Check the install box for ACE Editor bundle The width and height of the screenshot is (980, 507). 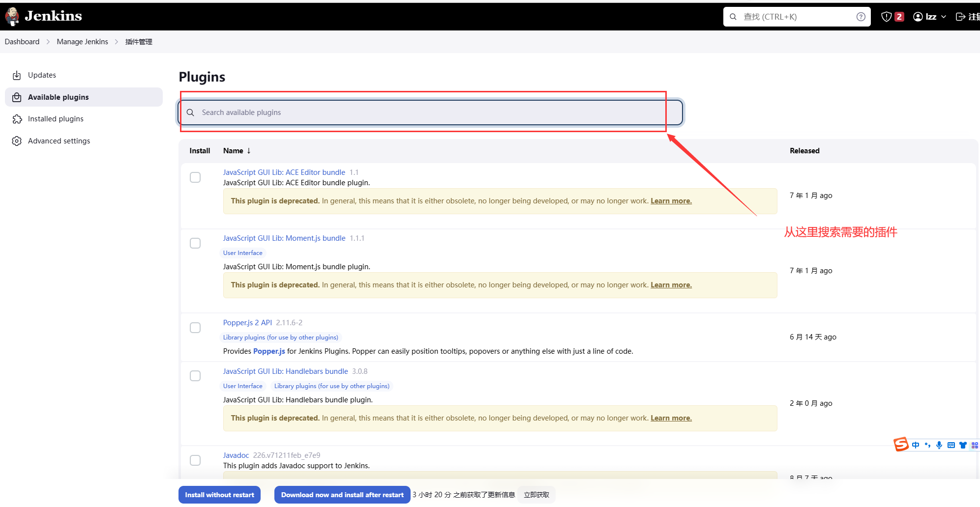pos(195,177)
